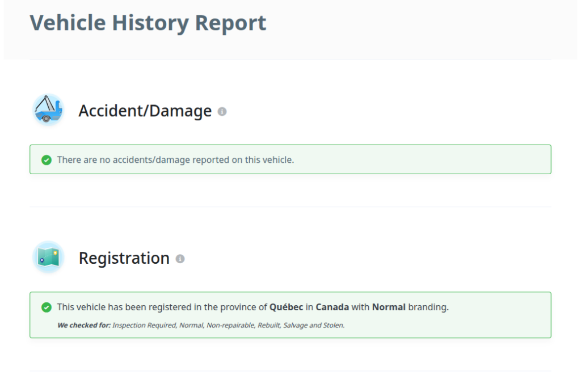The width and height of the screenshot is (581, 392).
Task: Select the Registration section heading
Action: (124, 258)
